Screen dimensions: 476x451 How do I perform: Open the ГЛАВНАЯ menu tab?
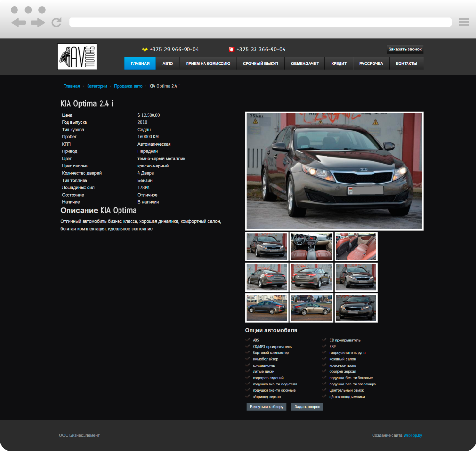pyautogui.click(x=140, y=64)
